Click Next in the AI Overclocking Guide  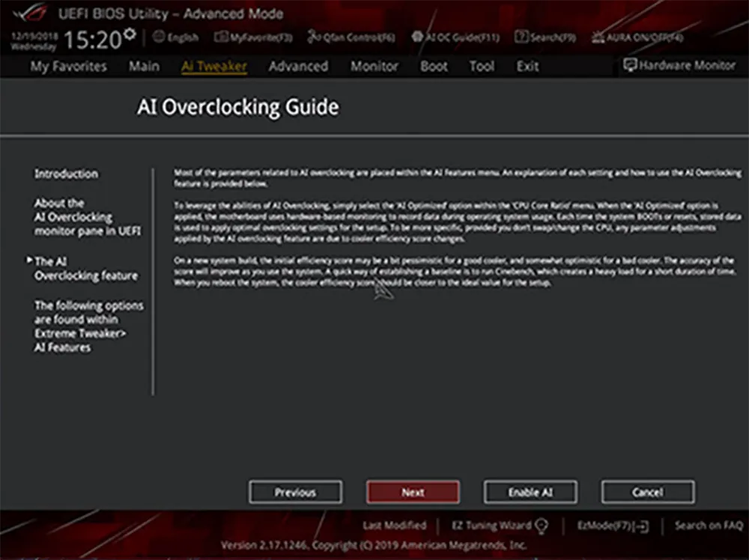(413, 492)
